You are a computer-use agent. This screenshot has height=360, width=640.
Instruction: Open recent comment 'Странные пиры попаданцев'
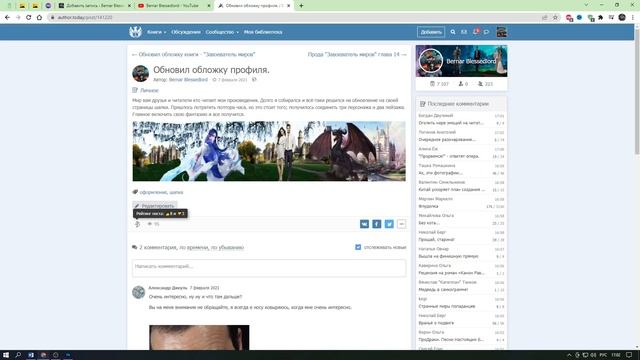click(447, 306)
